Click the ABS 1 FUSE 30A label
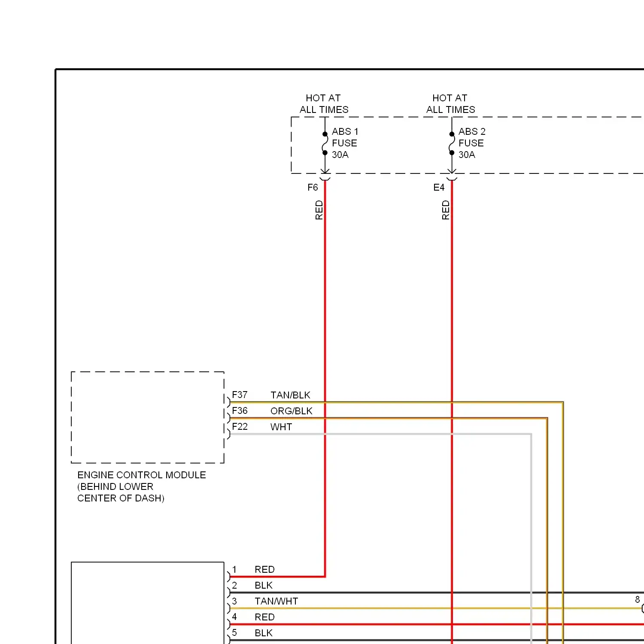 (x=345, y=143)
